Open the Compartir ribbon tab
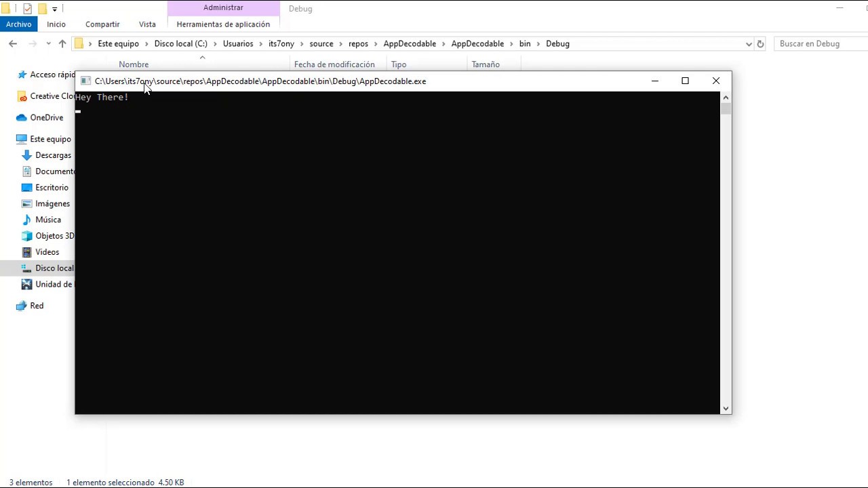Viewport: 868px width, 488px height. [x=102, y=24]
